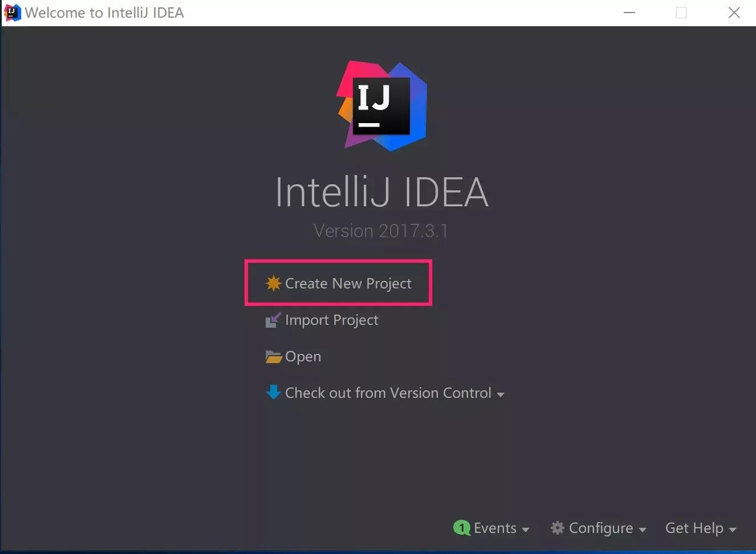Show the Events log label
The image size is (756, 554).
[495, 528]
